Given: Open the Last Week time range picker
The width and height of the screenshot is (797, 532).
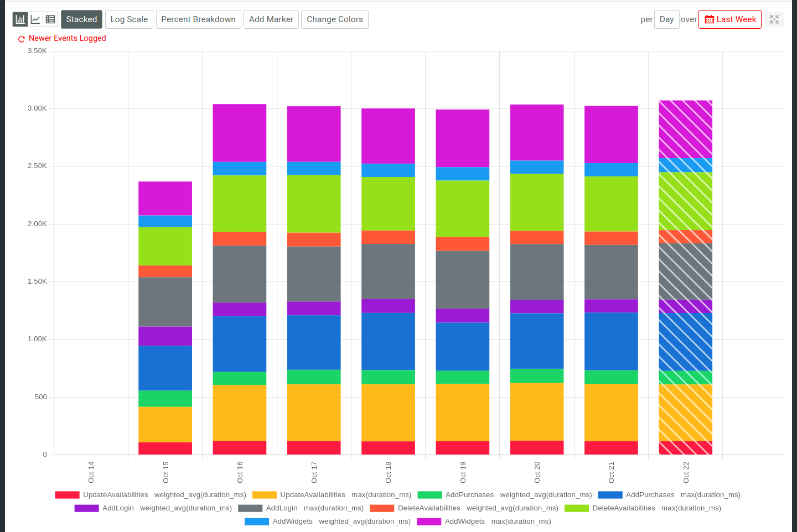Looking at the screenshot, I should [x=729, y=19].
